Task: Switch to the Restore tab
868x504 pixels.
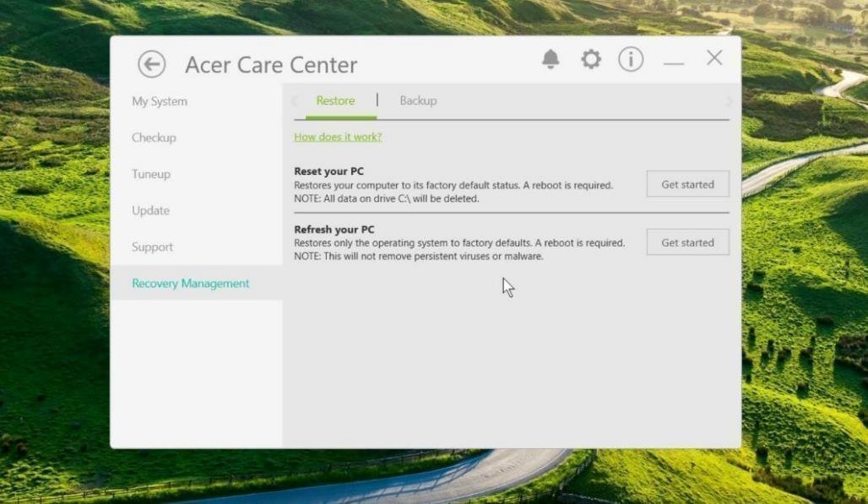Action: [335, 100]
